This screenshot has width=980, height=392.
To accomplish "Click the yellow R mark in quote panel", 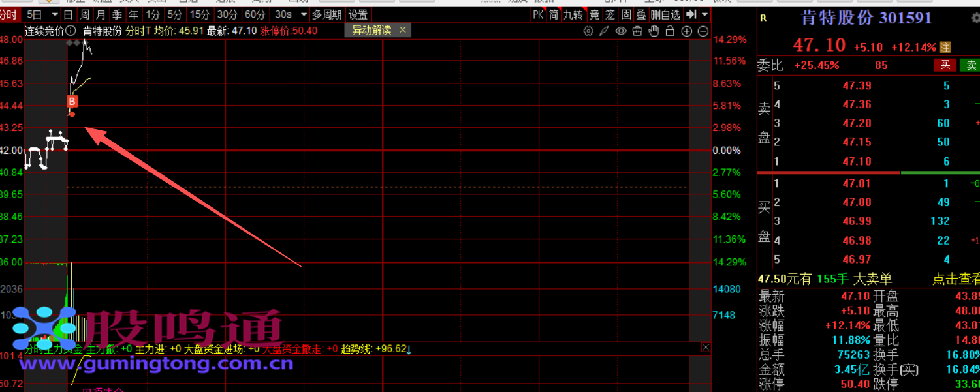I will 763,18.
